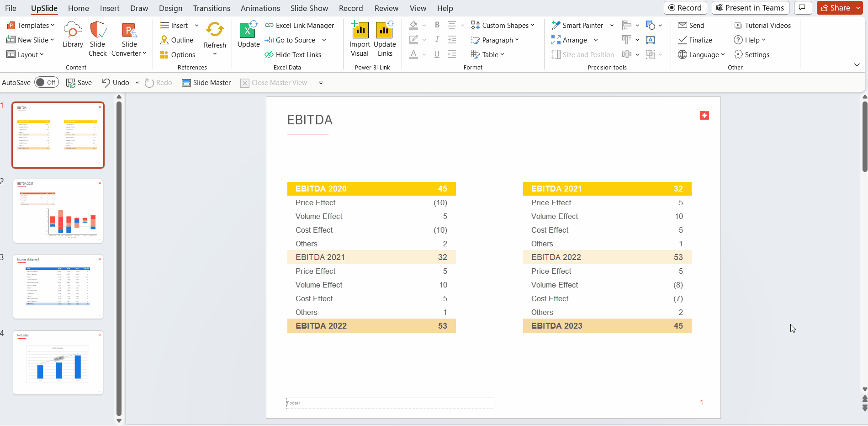Click the red UpSlide logo on slide
The image size is (868, 426).
tap(704, 116)
